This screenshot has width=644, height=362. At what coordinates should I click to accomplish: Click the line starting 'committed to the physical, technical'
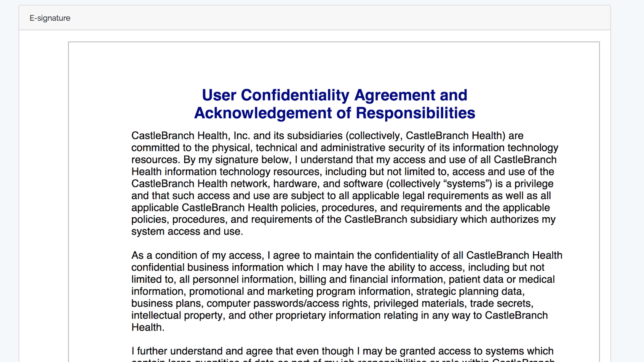pos(345,148)
